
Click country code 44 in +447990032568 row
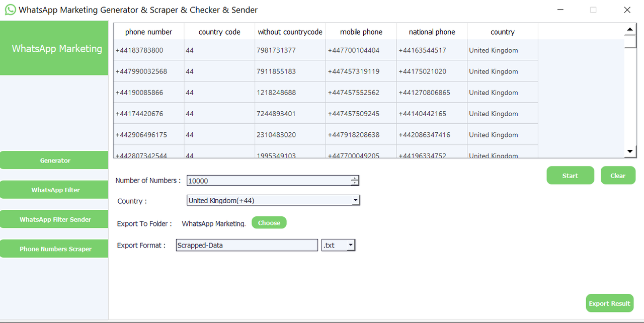point(219,71)
